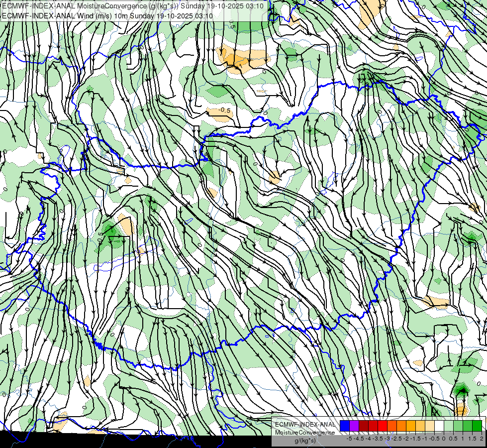The width and height of the screenshot is (487, 448).
Task: Click the -1.5 tick label in the legend
Action: tap(415, 439)
